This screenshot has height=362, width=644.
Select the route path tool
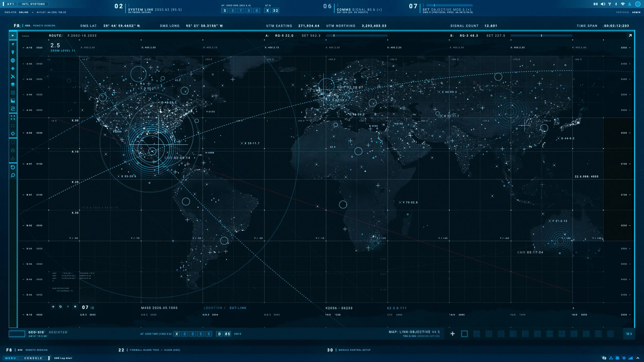pyautogui.click(x=13, y=109)
